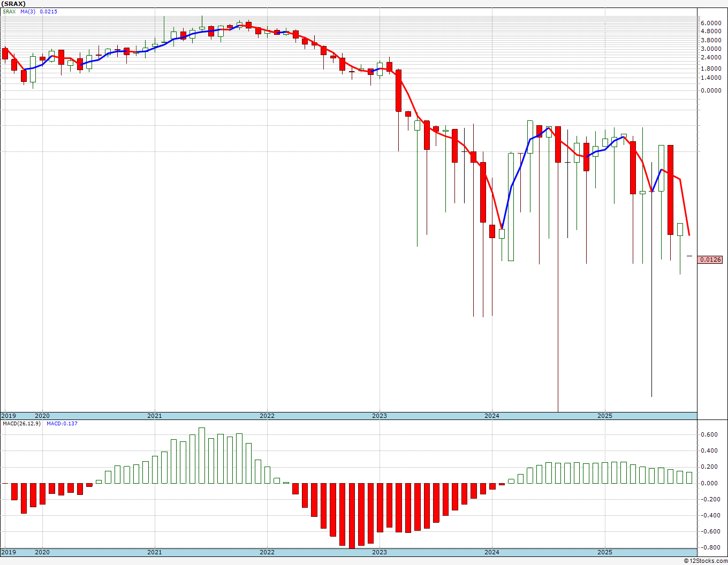Click the 0.600 MACD axis label

709,434
